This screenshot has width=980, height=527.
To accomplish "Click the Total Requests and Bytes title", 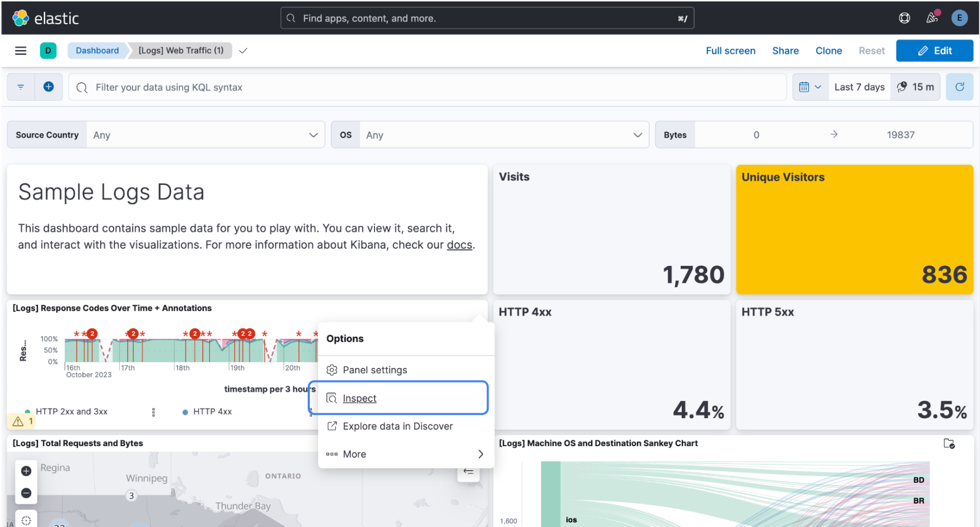I will (x=78, y=443).
